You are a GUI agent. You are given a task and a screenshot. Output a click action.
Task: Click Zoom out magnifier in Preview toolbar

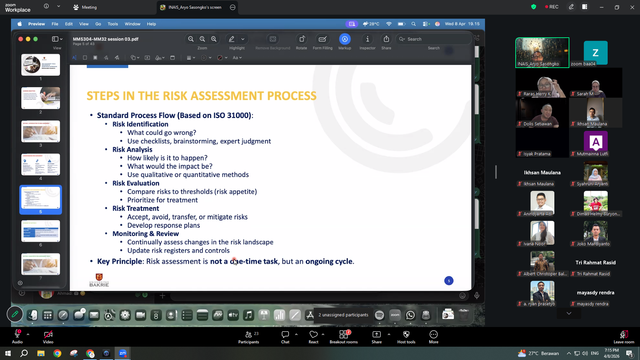point(191,39)
